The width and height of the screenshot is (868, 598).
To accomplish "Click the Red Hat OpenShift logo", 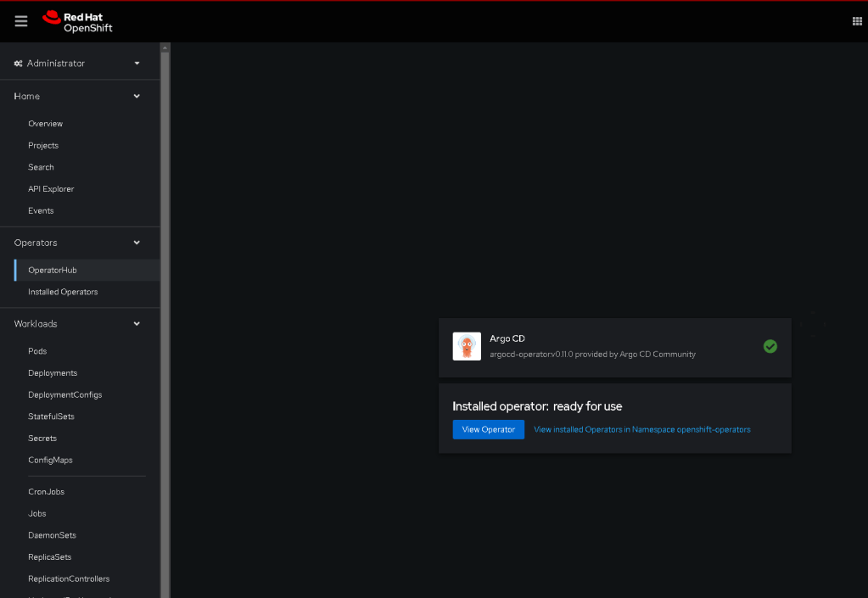I will [x=77, y=22].
